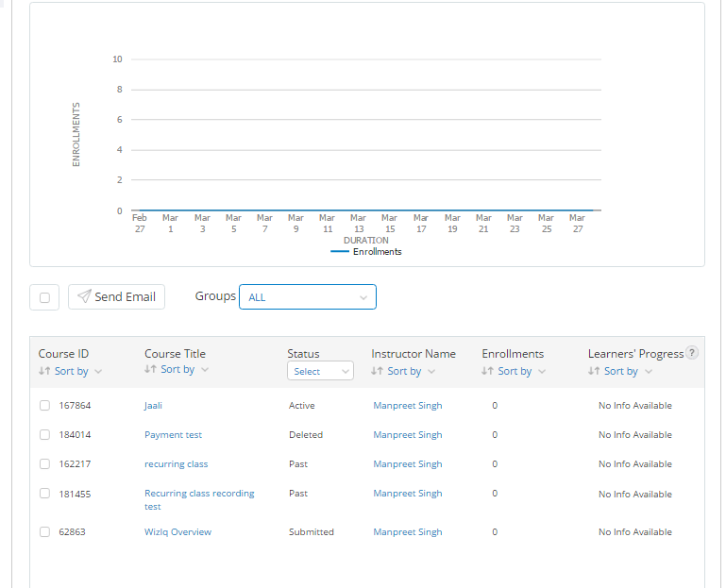Image resolution: width=726 pixels, height=588 pixels.
Task: Click the Enrollments column heading
Action: [x=513, y=354]
